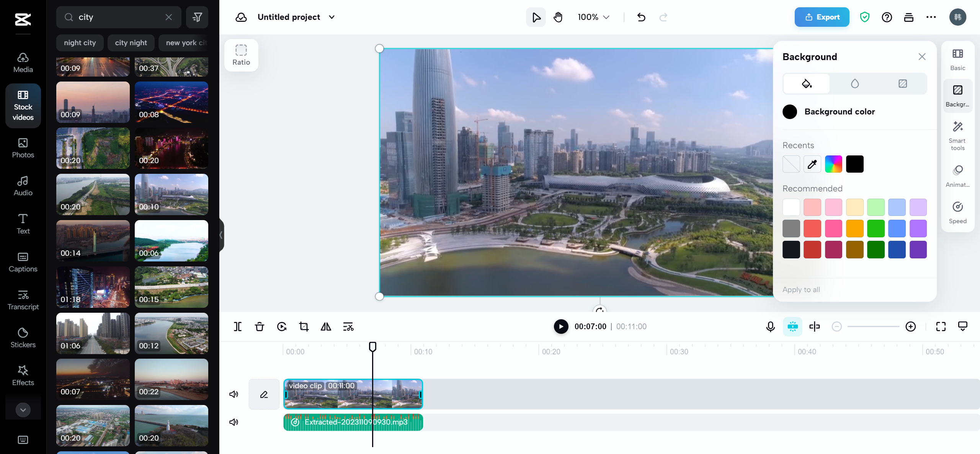This screenshot has width=980, height=454.
Task: Click the crop tool
Action: [304, 327]
